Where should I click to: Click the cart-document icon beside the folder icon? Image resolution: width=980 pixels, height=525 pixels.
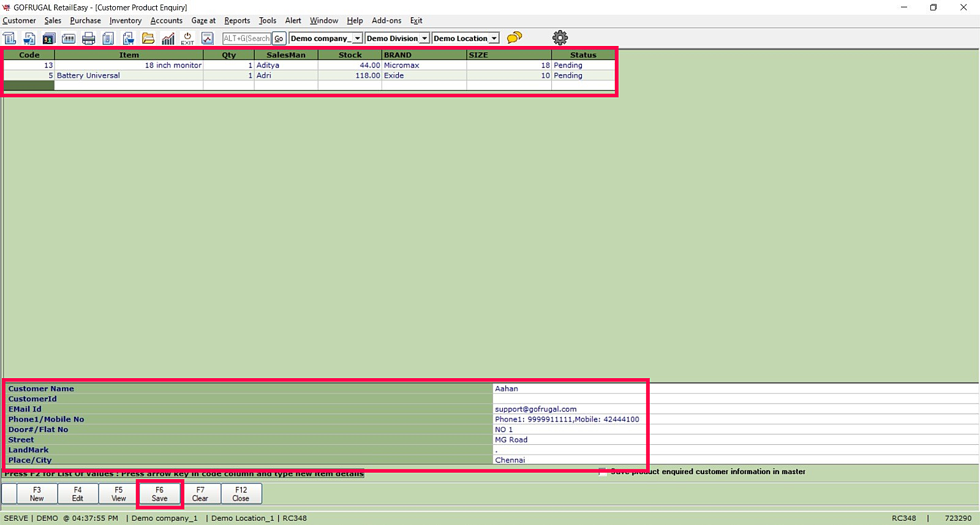[129, 38]
